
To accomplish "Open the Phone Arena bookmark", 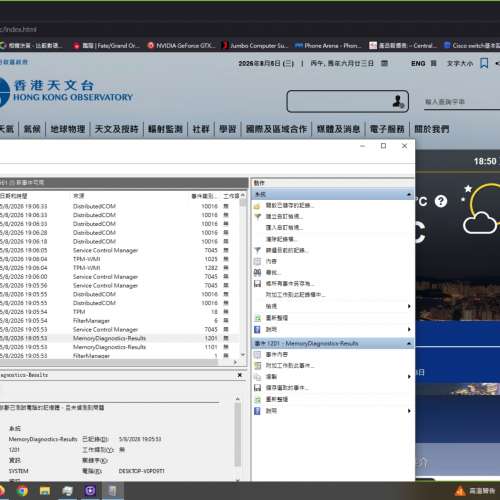I will point(328,45).
